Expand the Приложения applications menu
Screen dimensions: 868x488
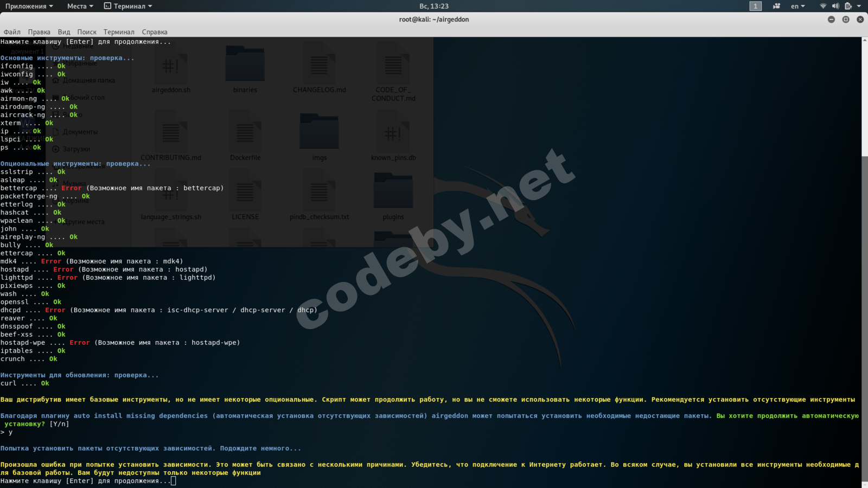pos(29,6)
